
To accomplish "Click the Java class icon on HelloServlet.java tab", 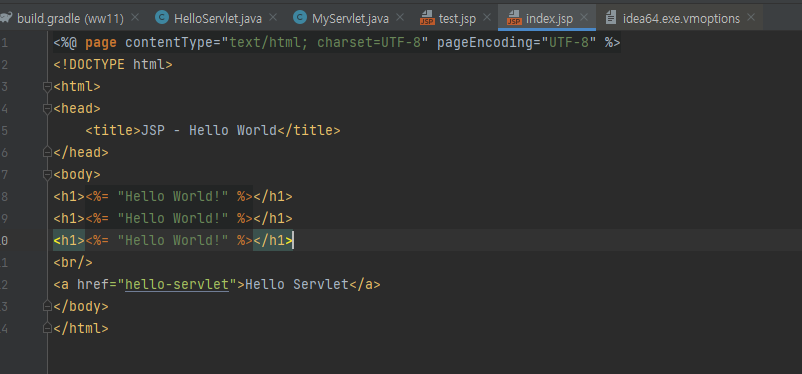I will click(x=162, y=18).
